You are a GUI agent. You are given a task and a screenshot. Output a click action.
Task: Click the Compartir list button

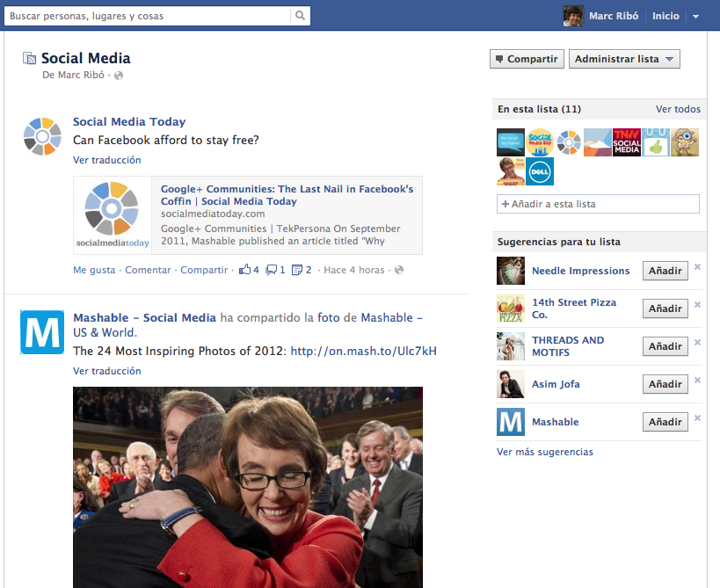(527, 59)
